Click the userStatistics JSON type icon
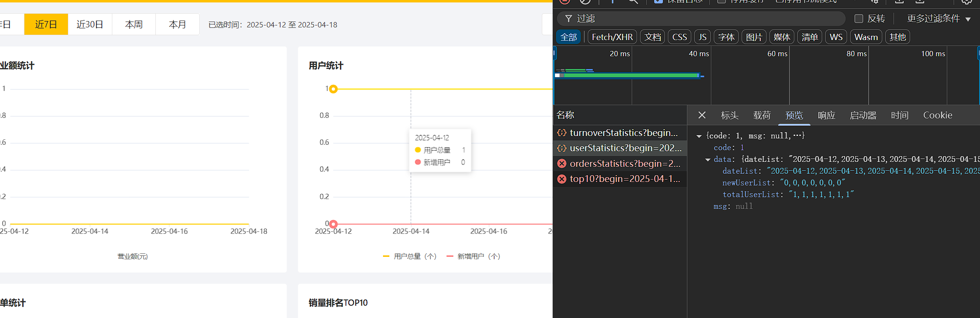Viewport: 980px width, 318px height. 562,148
